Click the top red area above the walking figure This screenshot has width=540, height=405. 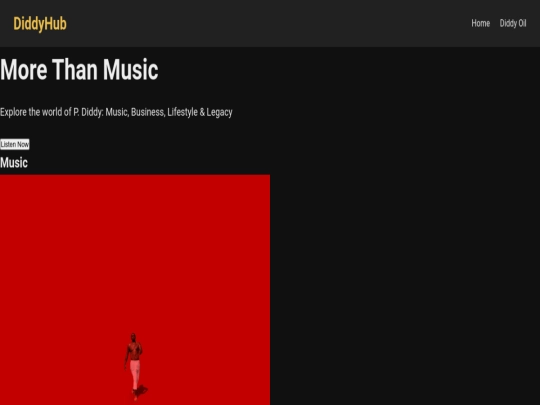click(135, 241)
